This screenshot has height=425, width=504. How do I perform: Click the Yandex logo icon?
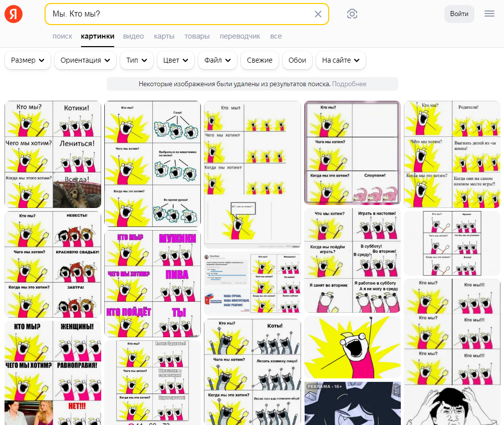(14, 14)
